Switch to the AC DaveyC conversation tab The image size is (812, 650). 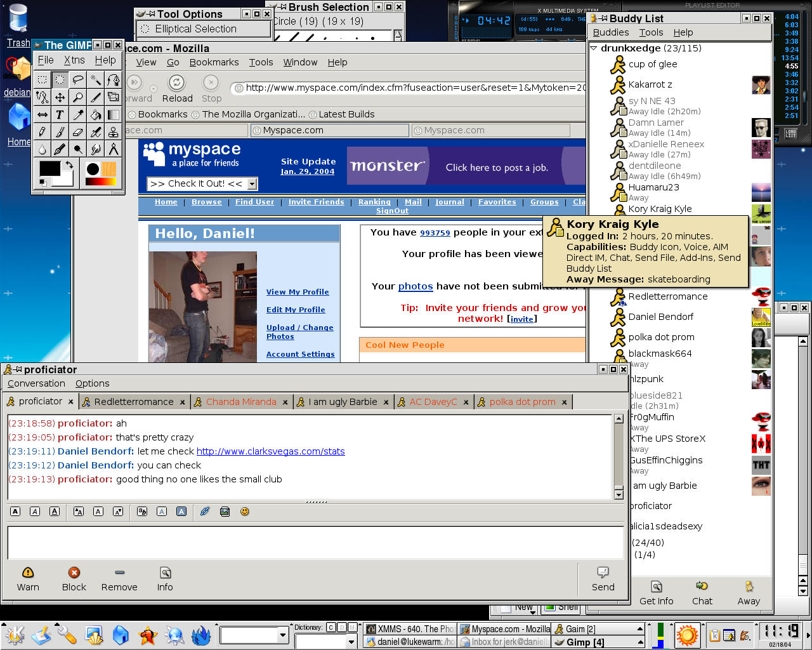(433, 402)
